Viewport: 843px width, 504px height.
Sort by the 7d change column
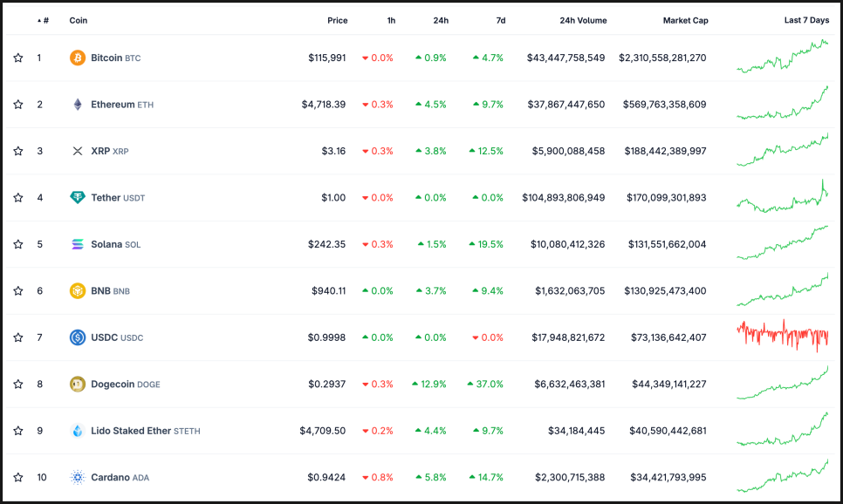(501, 20)
